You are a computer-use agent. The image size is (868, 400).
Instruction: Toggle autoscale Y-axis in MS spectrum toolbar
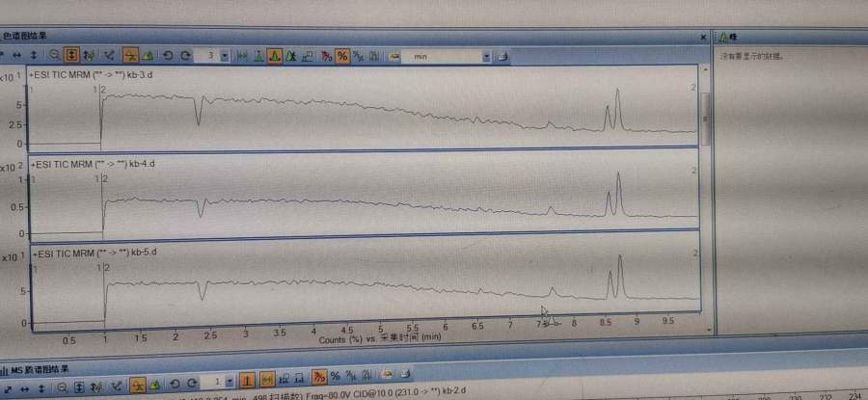coord(79,387)
